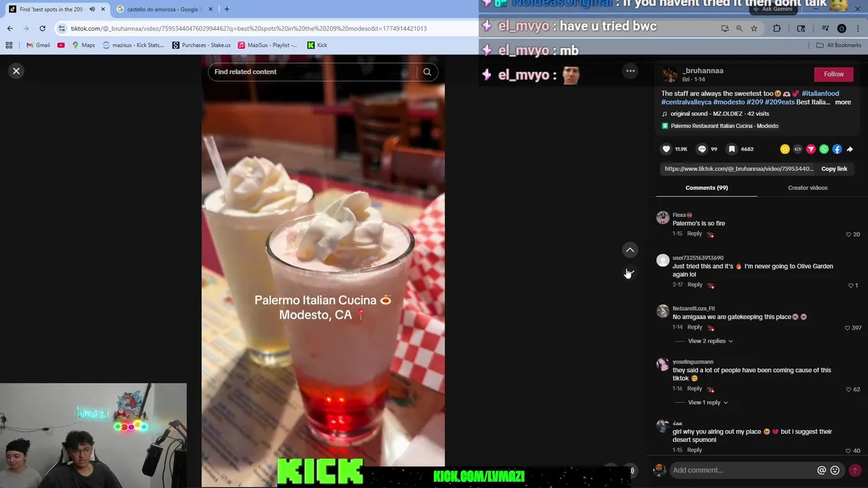Viewport: 868px width, 488px height.
Task: Click the embed code icon
Action: point(797,149)
